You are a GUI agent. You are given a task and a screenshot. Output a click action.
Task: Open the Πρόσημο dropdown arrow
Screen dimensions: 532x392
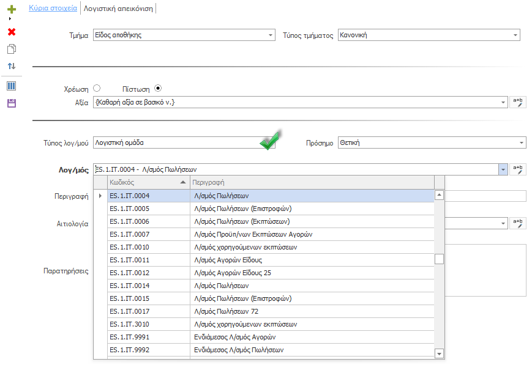pyautogui.click(x=522, y=142)
